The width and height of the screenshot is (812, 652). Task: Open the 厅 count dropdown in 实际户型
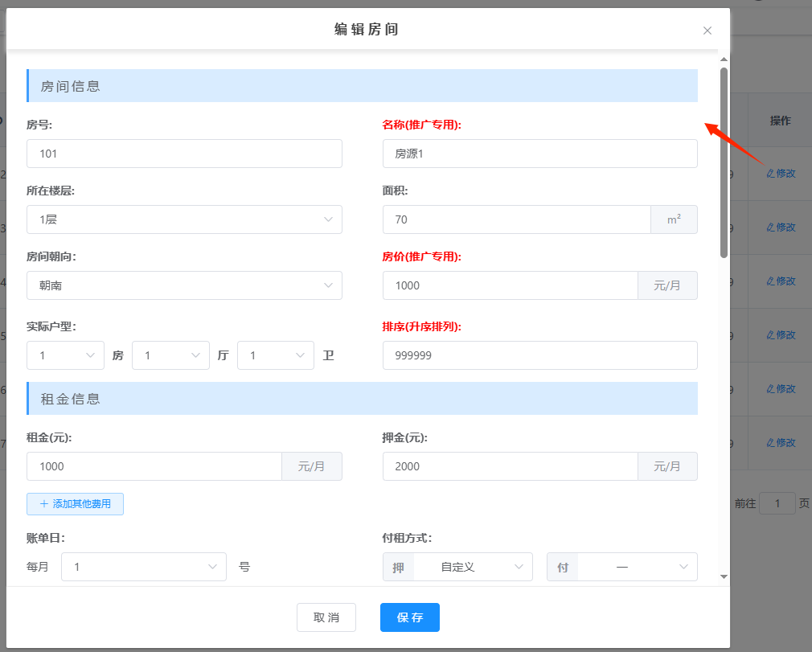170,355
